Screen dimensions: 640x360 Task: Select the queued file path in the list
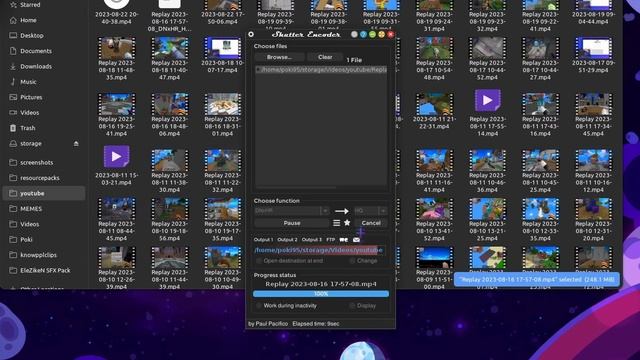[321, 69]
